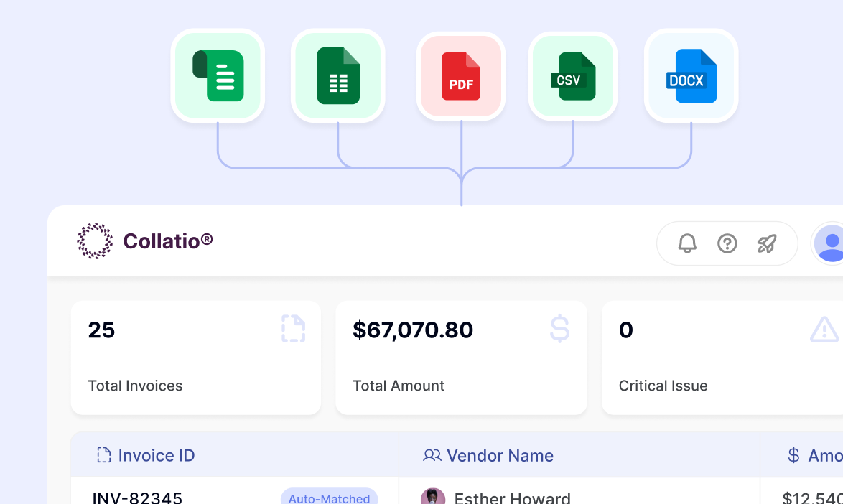Open notifications via the bell icon
Screen dimensions: 843x504
[687, 243]
